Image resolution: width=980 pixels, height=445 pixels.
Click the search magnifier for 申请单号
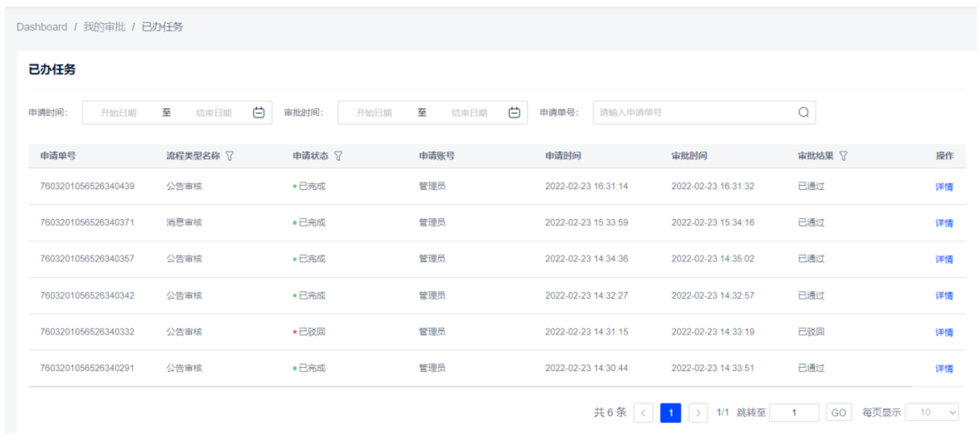(x=804, y=112)
